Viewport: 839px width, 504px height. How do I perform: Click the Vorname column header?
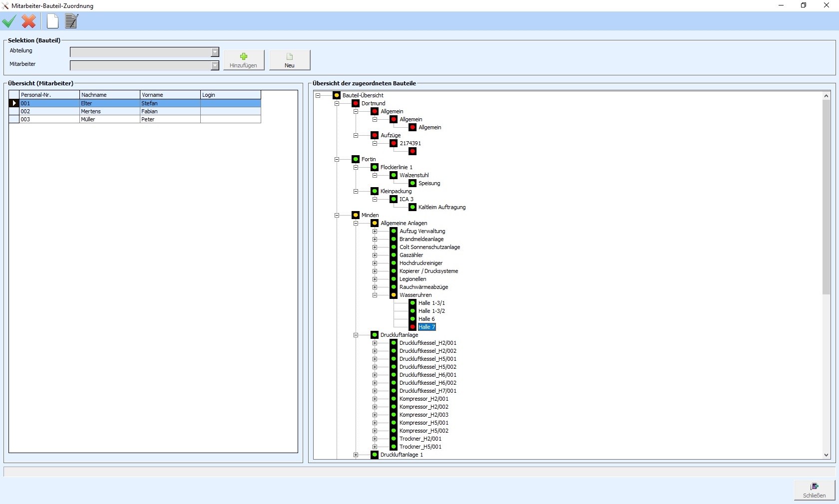coord(170,95)
